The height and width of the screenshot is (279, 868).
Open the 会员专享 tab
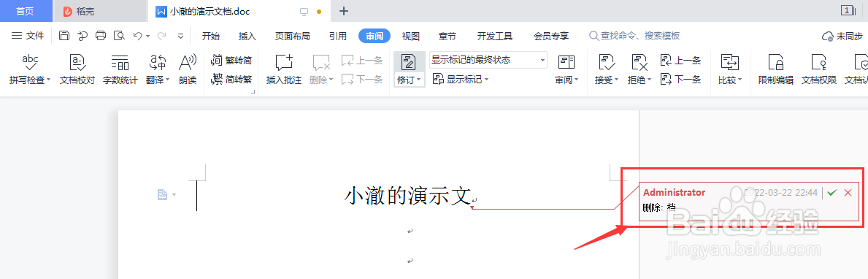(550, 36)
